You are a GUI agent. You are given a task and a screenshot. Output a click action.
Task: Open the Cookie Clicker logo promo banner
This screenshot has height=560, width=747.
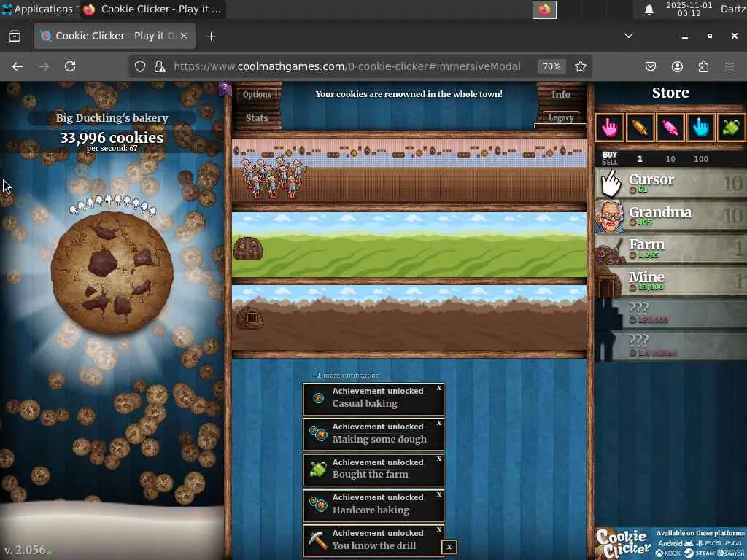coord(670,542)
